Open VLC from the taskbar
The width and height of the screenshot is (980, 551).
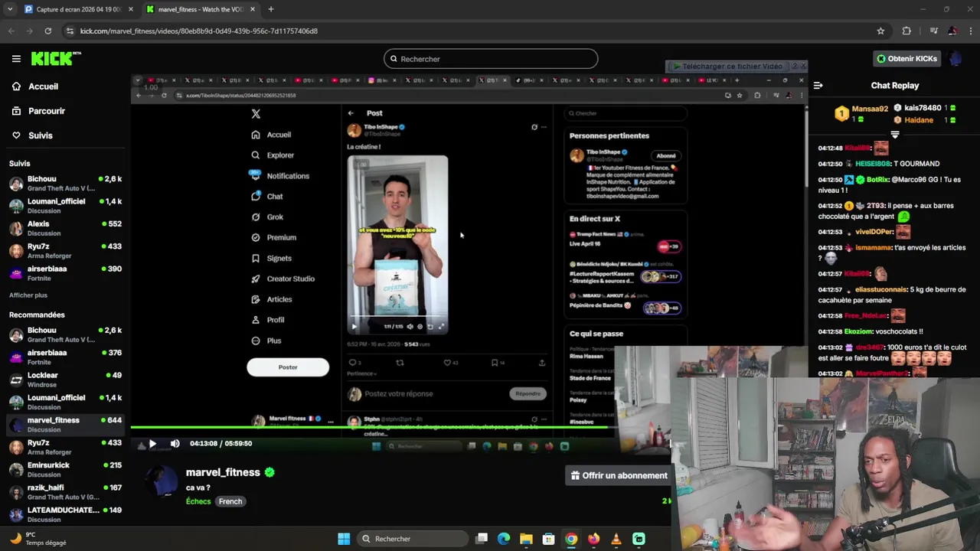[616, 539]
